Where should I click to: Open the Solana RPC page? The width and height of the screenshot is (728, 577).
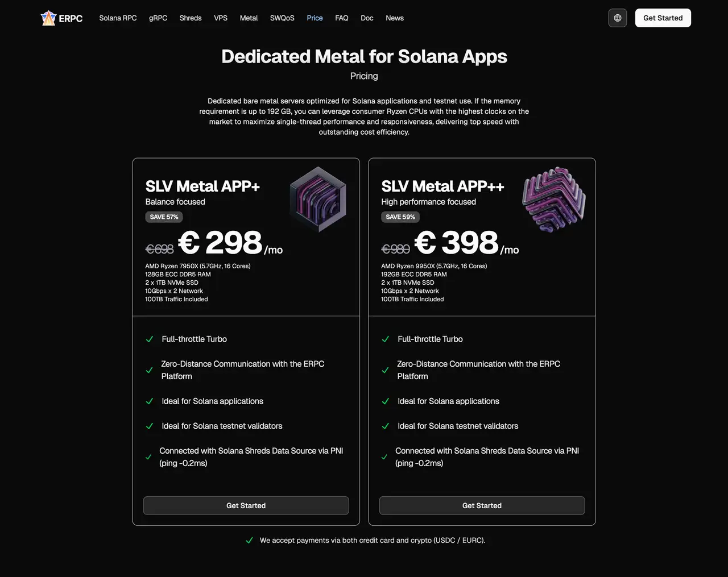(x=118, y=18)
